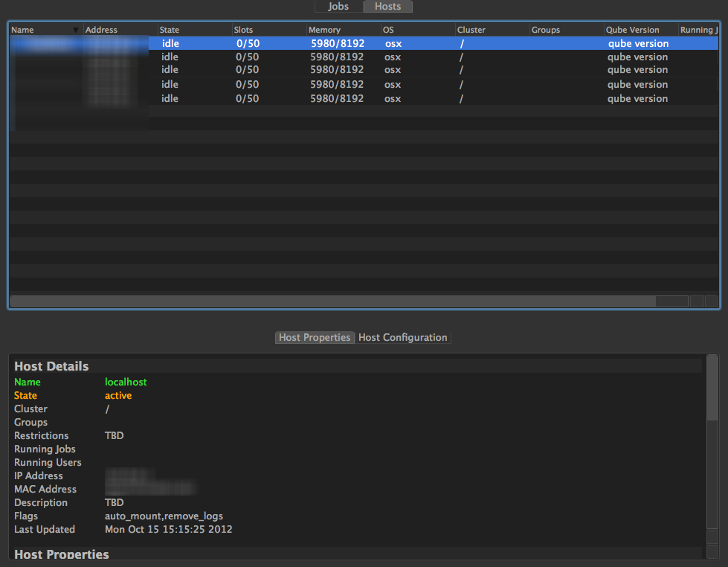Screen dimensions: 728x567
Task: Select the Hosts tab
Action: click(x=387, y=7)
